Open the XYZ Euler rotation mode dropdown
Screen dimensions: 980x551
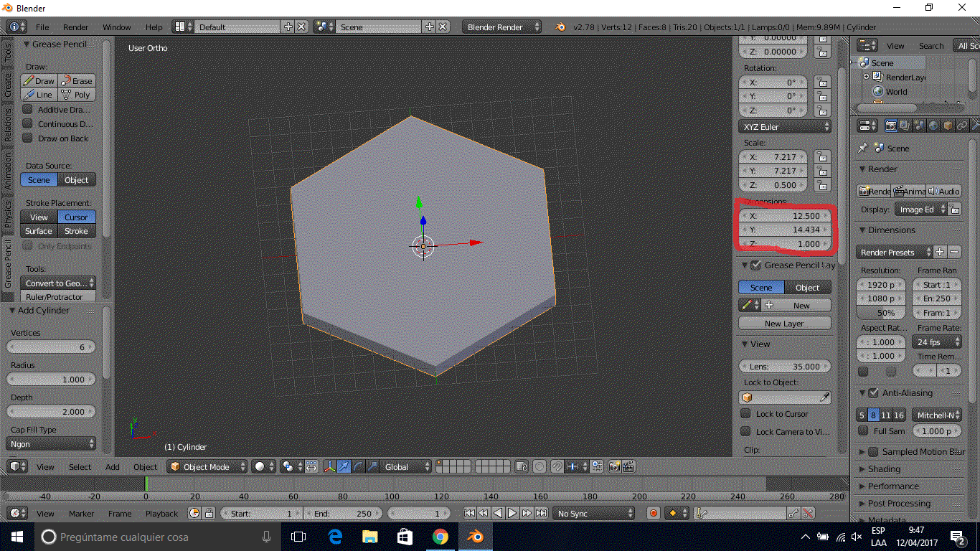pos(784,126)
